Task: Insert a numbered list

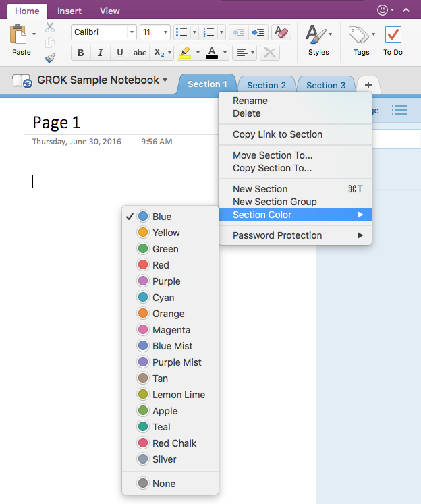Action: [208, 32]
